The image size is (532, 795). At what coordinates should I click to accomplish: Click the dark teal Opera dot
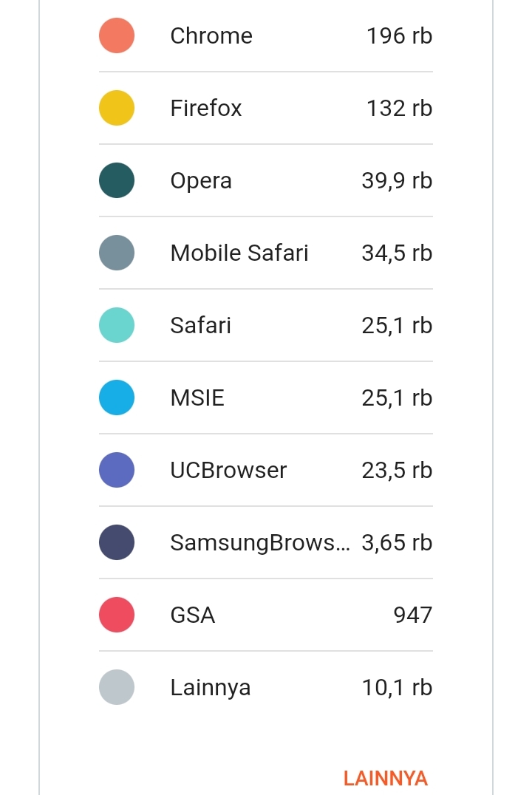tap(117, 181)
